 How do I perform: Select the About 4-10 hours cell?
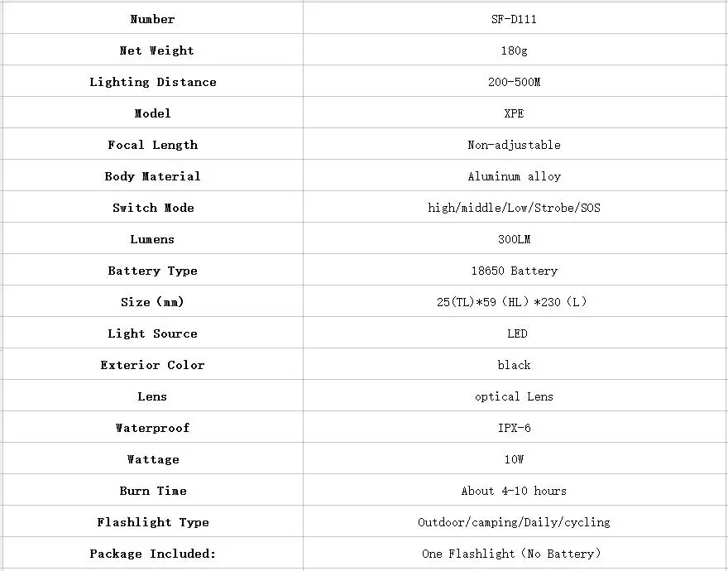pyautogui.click(x=515, y=490)
